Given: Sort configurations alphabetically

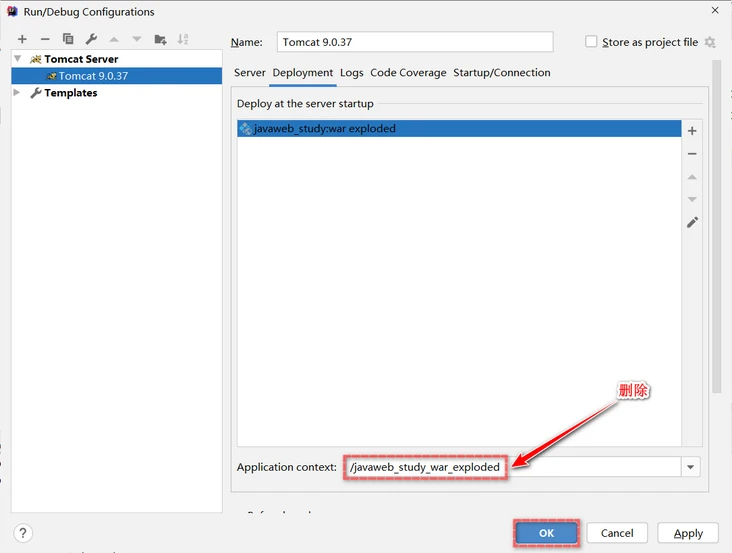Looking at the screenshot, I should pyautogui.click(x=183, y=39).
